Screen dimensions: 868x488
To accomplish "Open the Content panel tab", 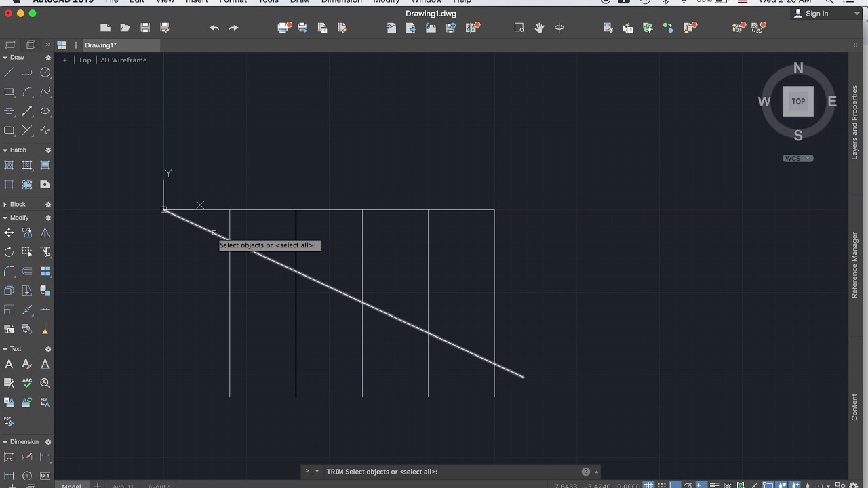I will 854,407.
